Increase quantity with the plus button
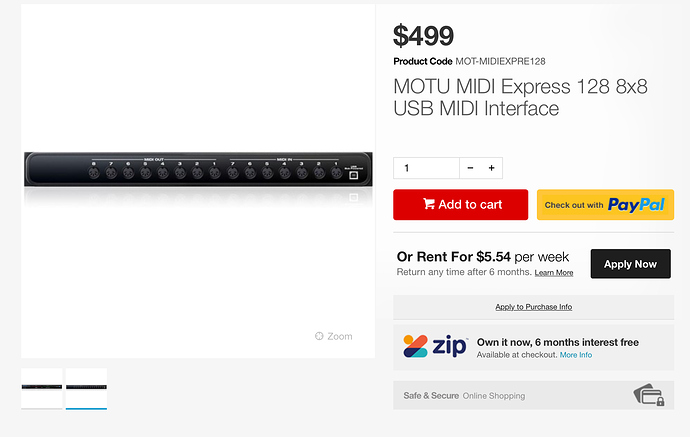The image size is (690, 437). point(492,168)
